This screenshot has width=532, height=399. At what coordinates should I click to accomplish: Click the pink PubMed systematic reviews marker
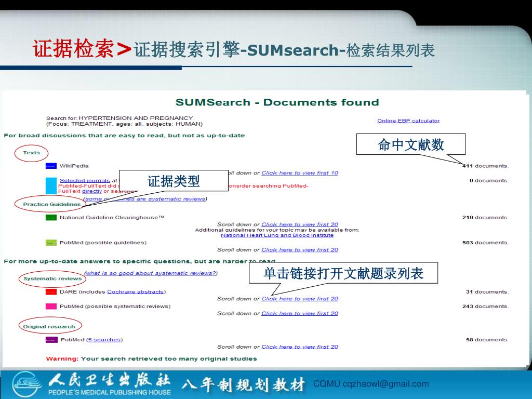click(51, 307)
